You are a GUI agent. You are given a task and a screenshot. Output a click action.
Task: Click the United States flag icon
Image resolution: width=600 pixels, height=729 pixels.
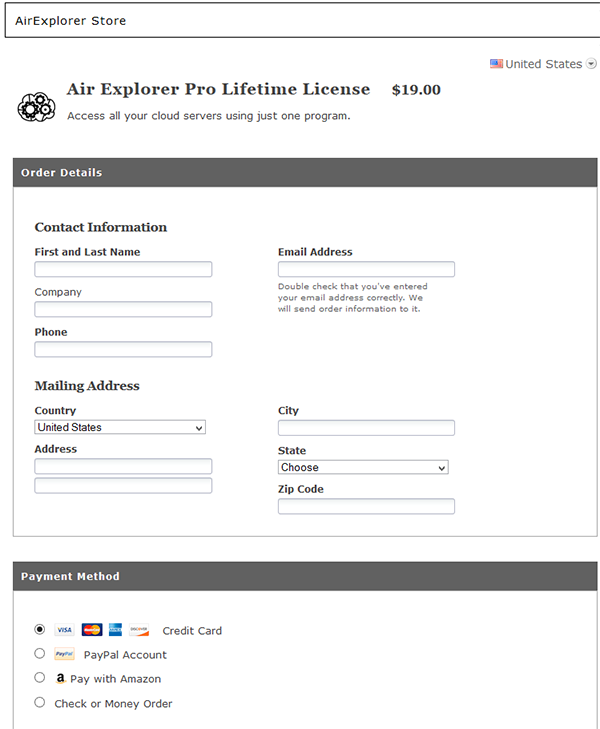point(496,64)
